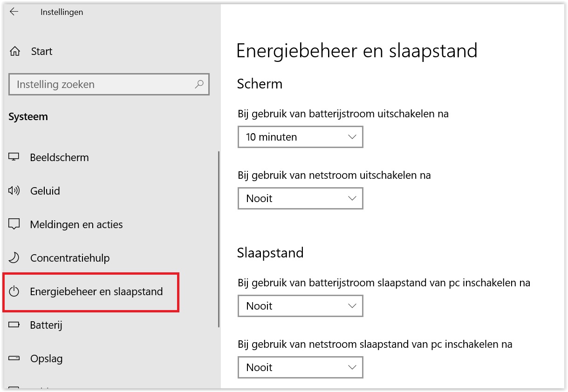This screenshot has width=568, height=392.
Task: Open the sleep on battery dropdown
Action: [x=300, y=306]
